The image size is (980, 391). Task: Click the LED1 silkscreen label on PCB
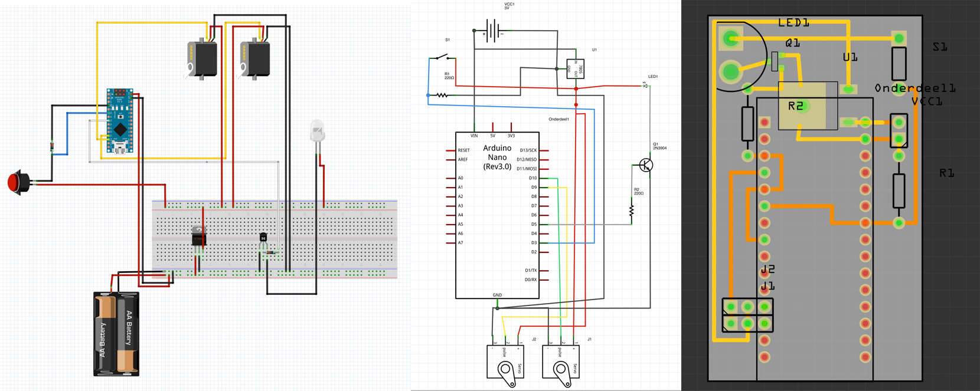[x=794, y=23]
